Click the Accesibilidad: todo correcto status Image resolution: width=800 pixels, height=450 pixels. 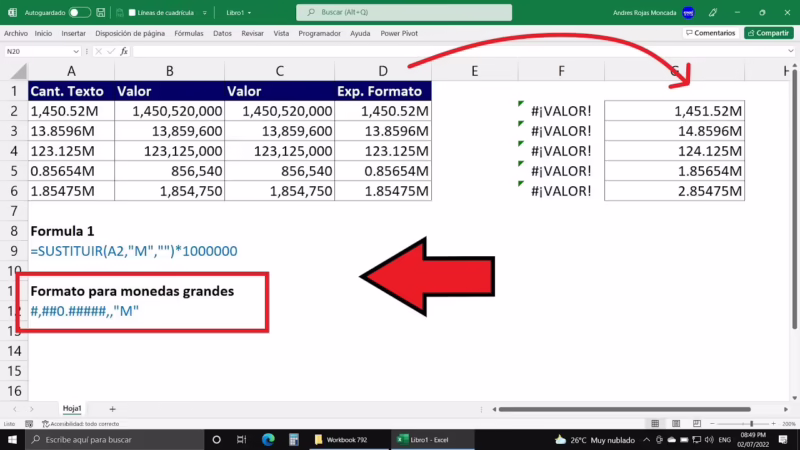tap(81, 424)
